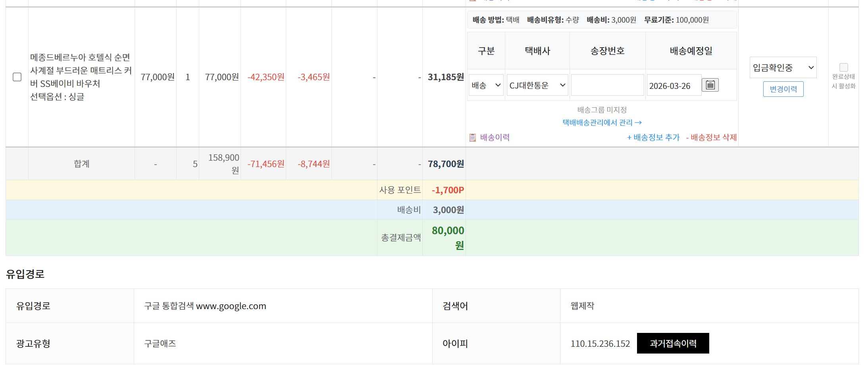Screen dimensions: 868x371
Task: Click the 배송이력 document icon
Action: click(472, 138)
